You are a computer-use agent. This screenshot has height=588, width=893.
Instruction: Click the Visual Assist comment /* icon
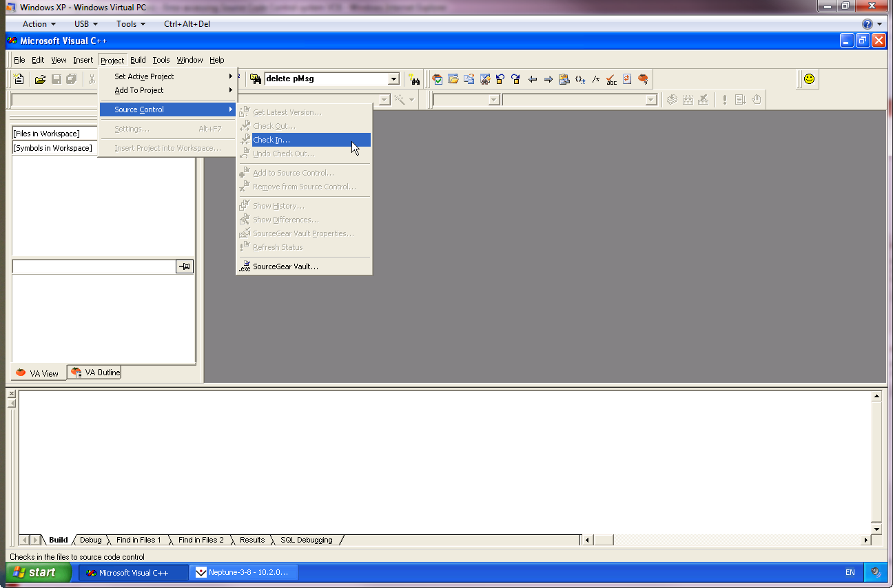click(x=596, y=79)
